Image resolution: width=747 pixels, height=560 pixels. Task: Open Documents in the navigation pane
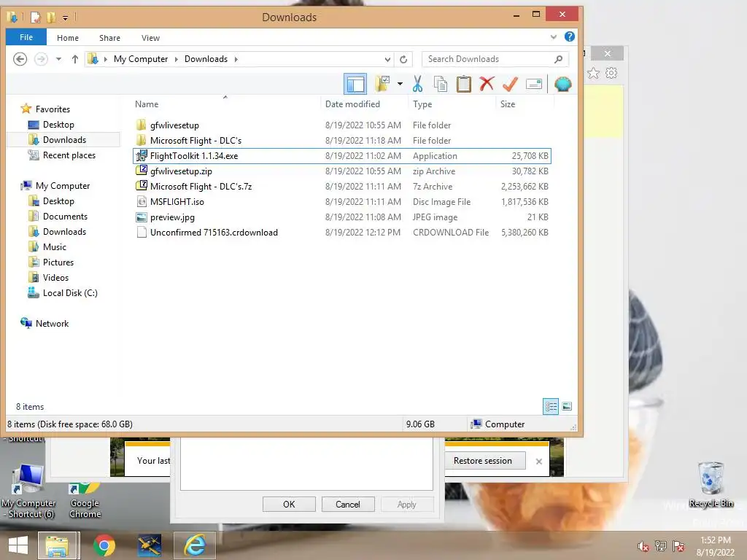coord(65,216)
